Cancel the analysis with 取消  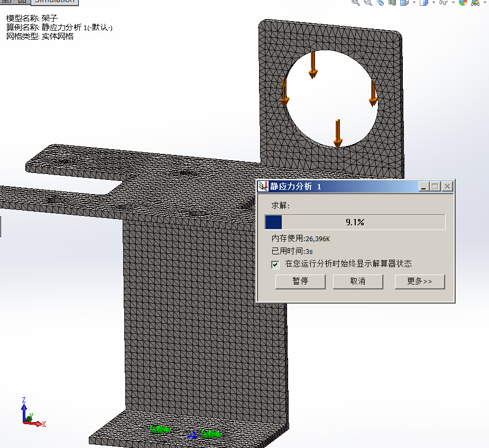coord(358,281)
